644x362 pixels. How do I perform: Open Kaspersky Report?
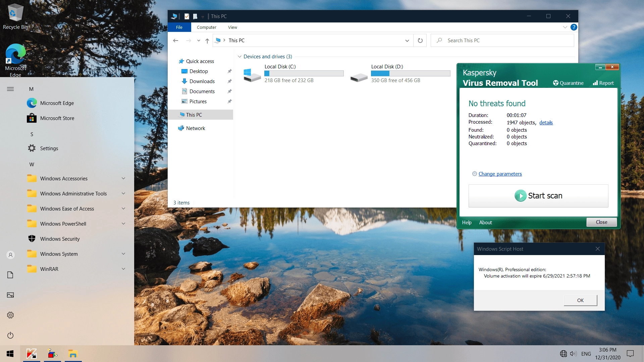pos(603,83)
